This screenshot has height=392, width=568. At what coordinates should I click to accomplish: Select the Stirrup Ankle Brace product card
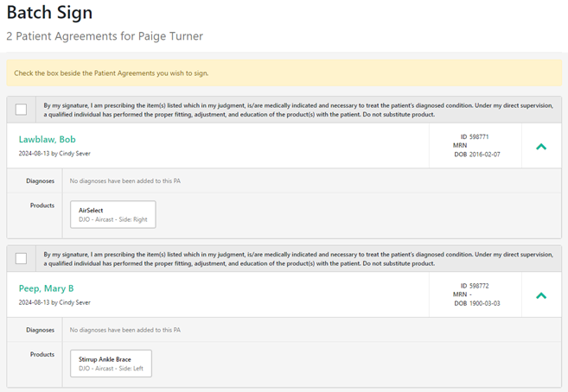(111, 363)
